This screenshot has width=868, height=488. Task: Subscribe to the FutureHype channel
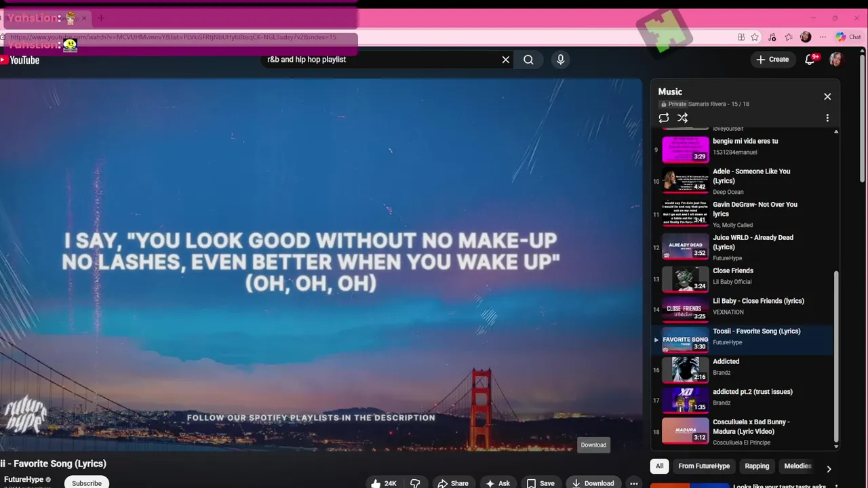tap(87, 483)
